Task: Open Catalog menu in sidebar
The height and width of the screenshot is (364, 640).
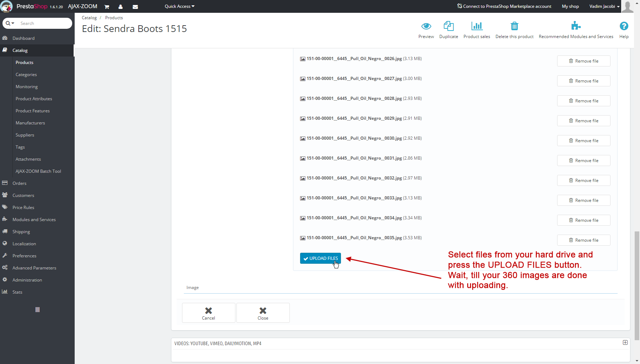Action: pos(37,50)
